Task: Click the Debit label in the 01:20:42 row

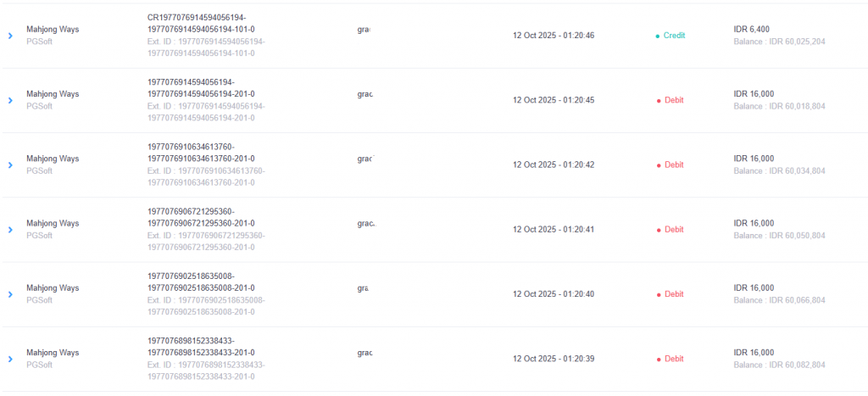Action: tap(674, 165)
